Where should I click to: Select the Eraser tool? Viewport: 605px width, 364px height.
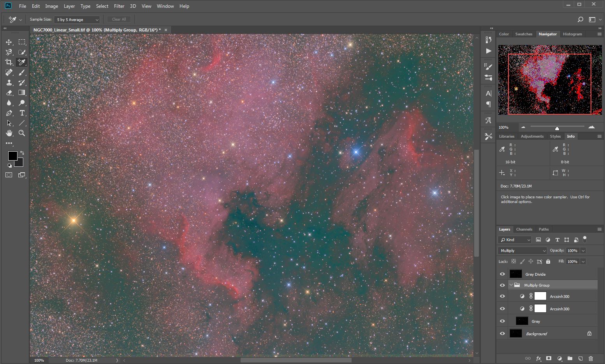point(9,93)
